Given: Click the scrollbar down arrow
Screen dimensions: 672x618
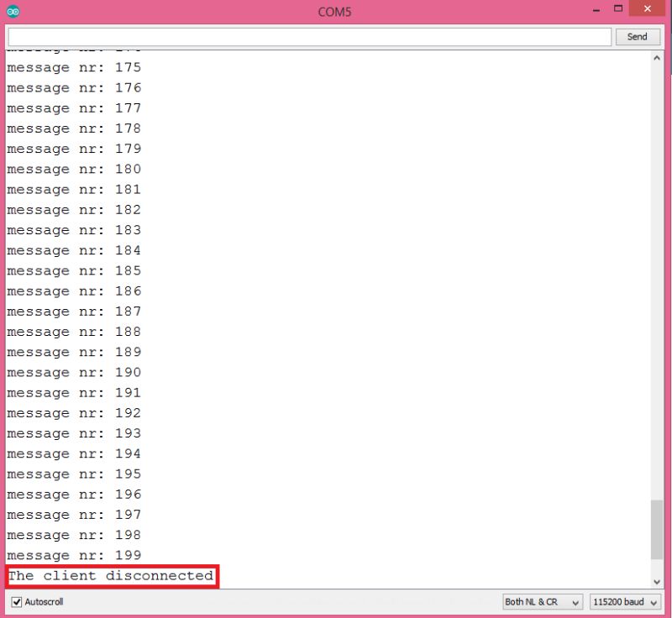Looking at the screenshot, I should [658, 579].
